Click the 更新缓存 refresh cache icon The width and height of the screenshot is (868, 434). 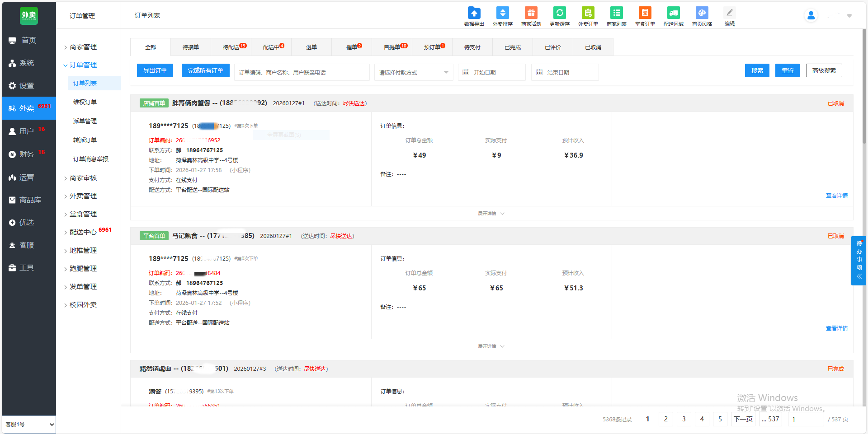[559, 14]
